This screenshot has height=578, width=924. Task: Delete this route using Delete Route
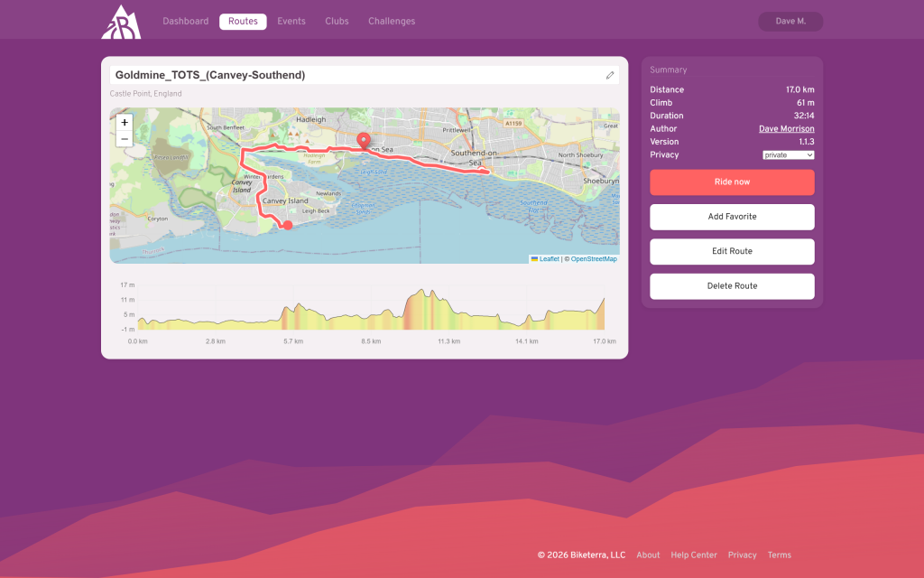tap(732, 286)
